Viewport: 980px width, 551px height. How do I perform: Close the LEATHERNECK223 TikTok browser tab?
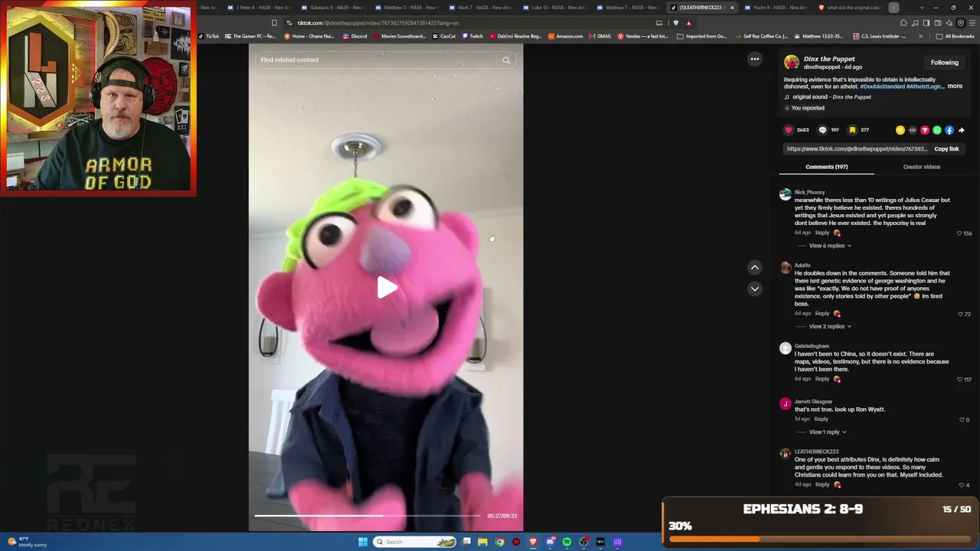click(x=732, y=8)
